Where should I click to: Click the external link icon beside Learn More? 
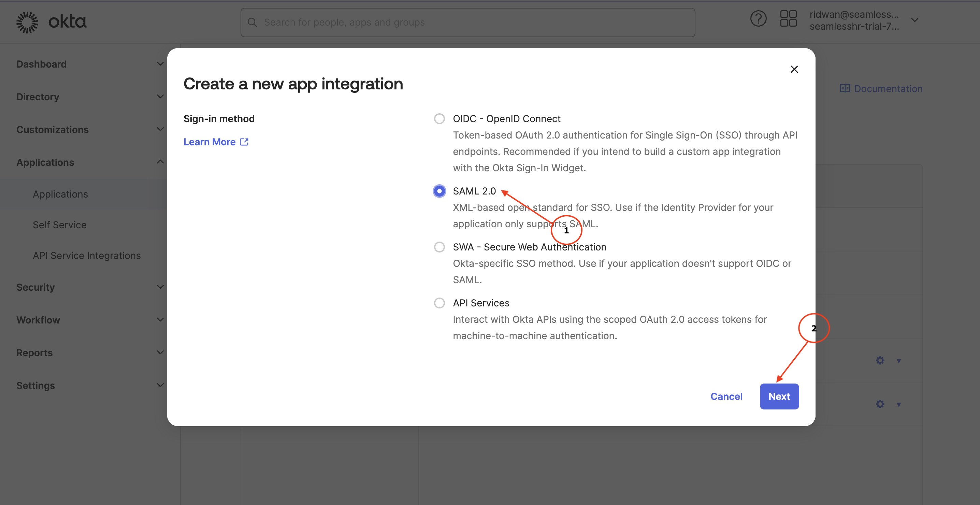(244, 142)
